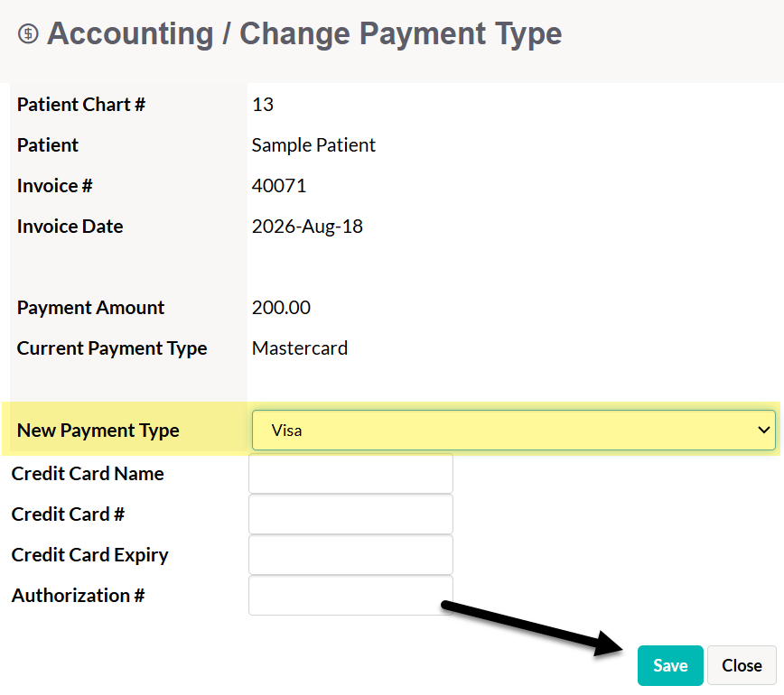Save the payment type change
Viewport: 784px width, 695px height.
[x=670, y=665]
